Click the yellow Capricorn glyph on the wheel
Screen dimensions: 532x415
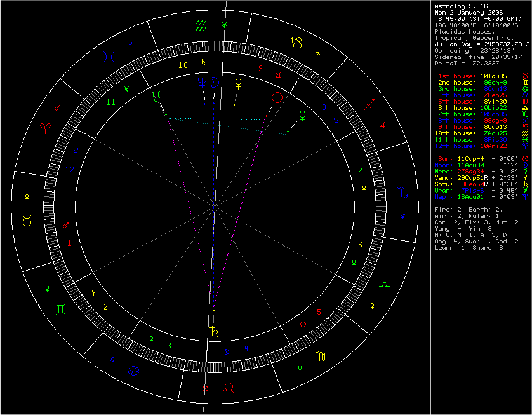click(296, 43)
